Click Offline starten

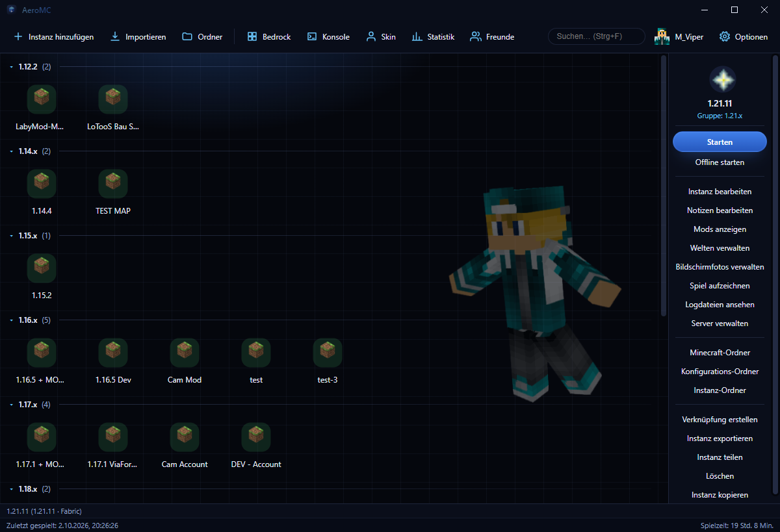point(720,162)
